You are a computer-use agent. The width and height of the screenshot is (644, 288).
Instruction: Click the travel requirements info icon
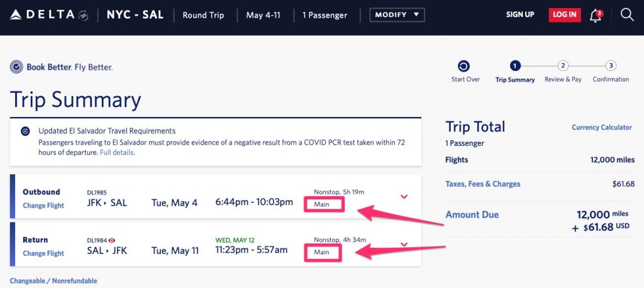point(25,131)
